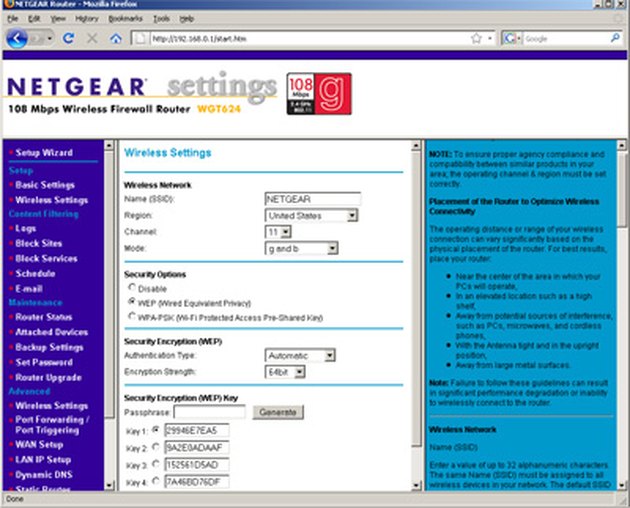The width and height of the screenshot is (630, 508).
Task: Click the page icon beside the URL
Action: (140, 39)
